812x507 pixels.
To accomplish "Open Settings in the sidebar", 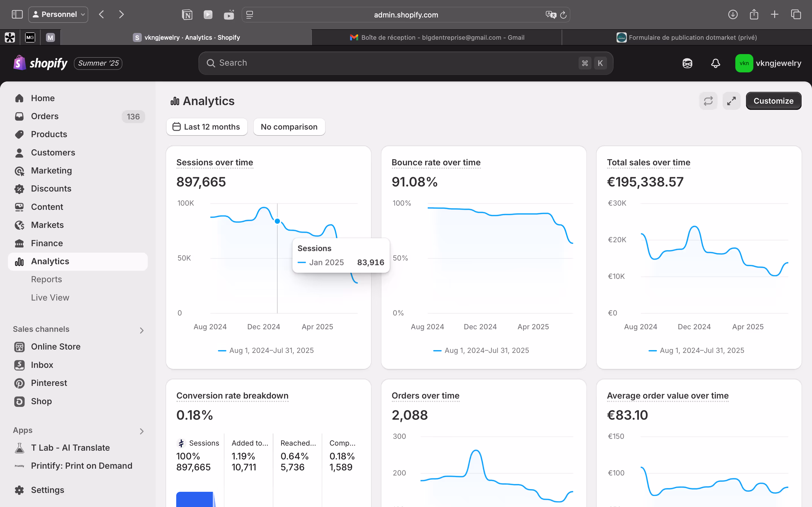I will pos(47,490).
